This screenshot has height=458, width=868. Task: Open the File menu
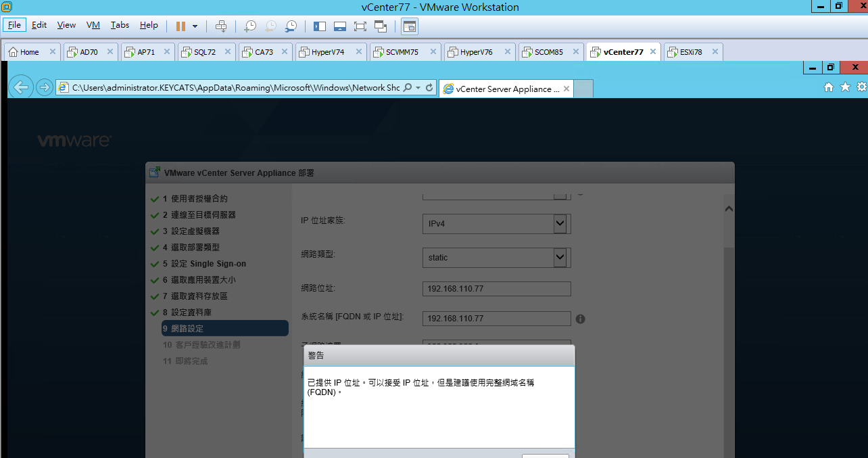(14, 25)
